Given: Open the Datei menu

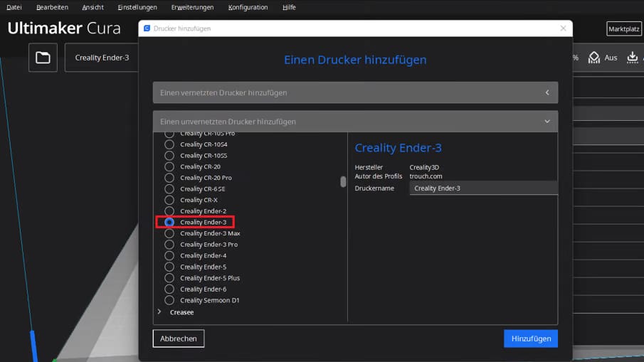Looking at the screenshot, I should 14,7.
